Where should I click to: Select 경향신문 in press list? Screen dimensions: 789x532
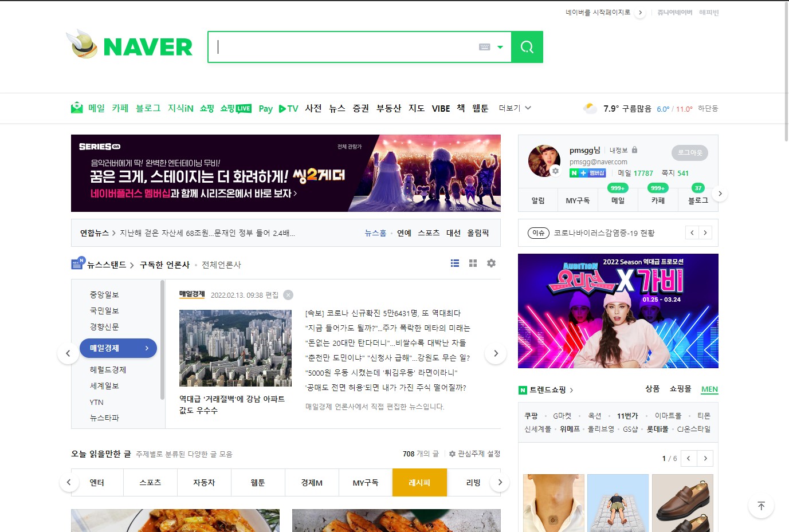point(104,327)
